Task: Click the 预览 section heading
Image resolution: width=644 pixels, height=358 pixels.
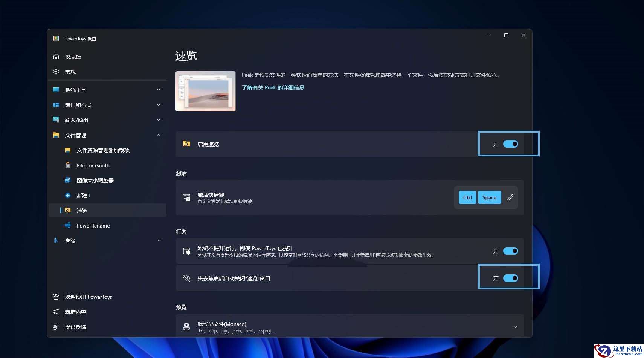Action: (181, 307)
